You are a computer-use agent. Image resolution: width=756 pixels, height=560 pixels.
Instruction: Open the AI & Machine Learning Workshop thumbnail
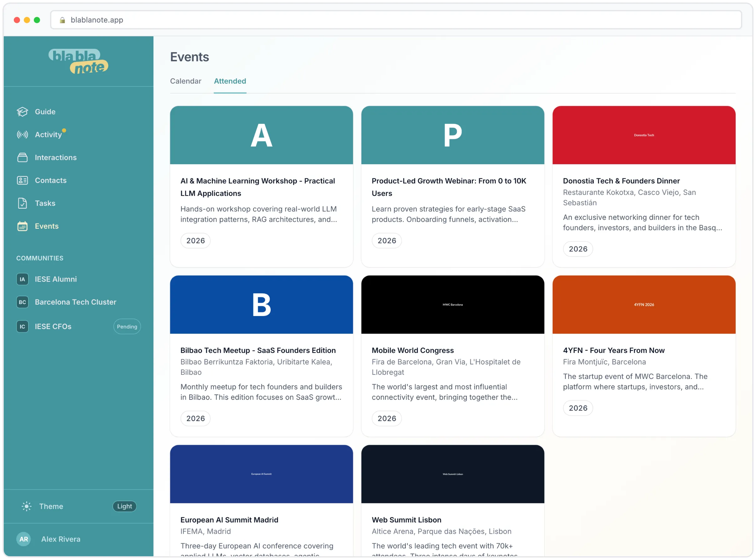pos(262,135)
